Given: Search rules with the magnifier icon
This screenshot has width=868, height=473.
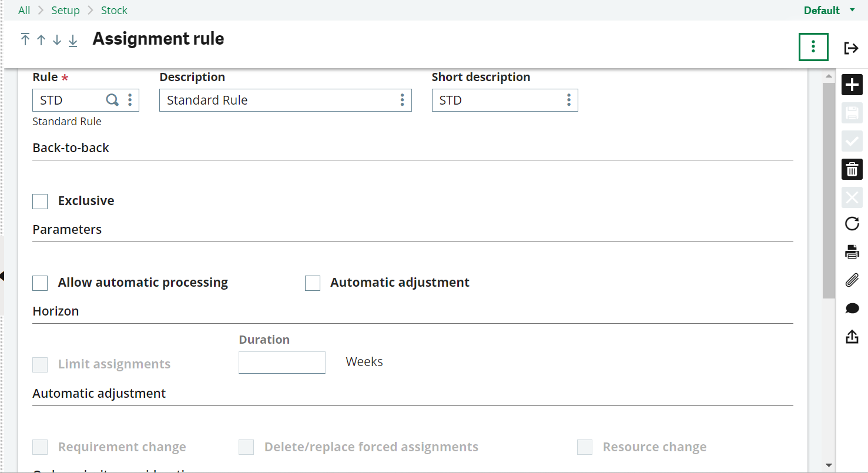Looking at the screenshot, I should [x=112, y=100].
